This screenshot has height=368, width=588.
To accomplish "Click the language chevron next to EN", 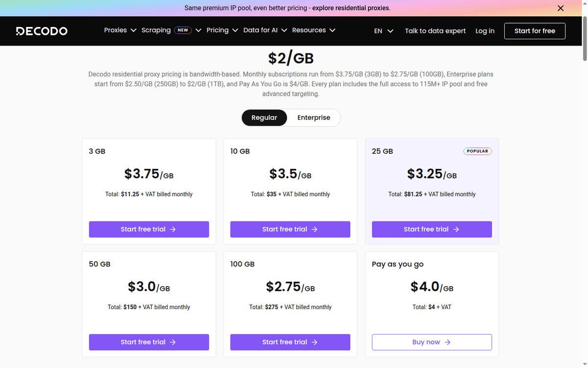I will point(391,31).
